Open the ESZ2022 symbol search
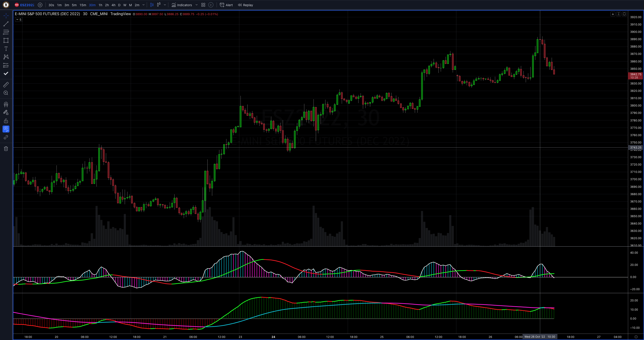This screenshot has width=644, height=340. click(x=27, y=5)
